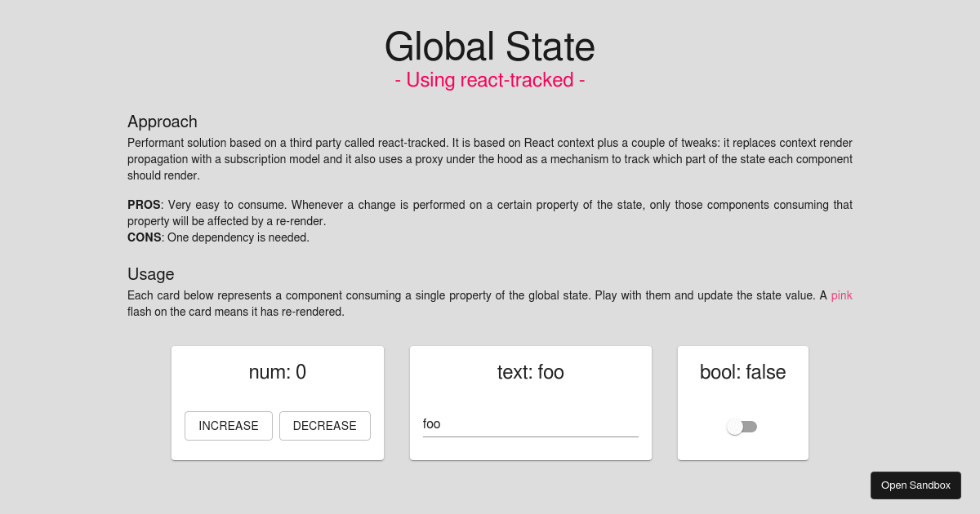The height and width of the screenshot is (514, 980).
Task: Click the bold "PROS" label
Action: click(x=144, y=205)
